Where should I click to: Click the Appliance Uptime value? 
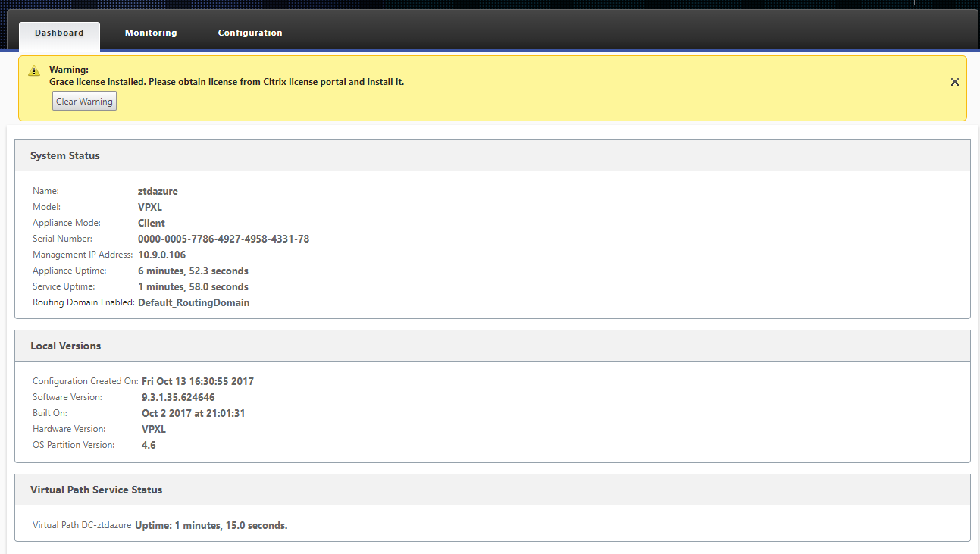(193, 271)
